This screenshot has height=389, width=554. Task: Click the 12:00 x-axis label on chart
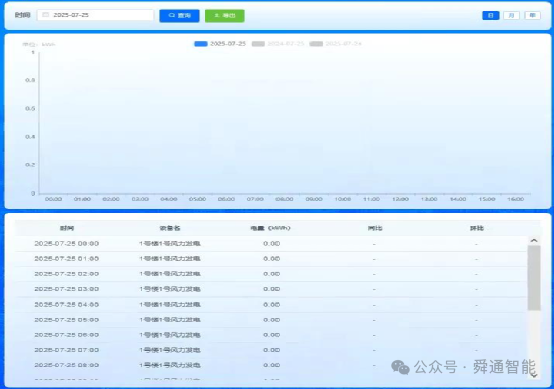click(400, 199)
